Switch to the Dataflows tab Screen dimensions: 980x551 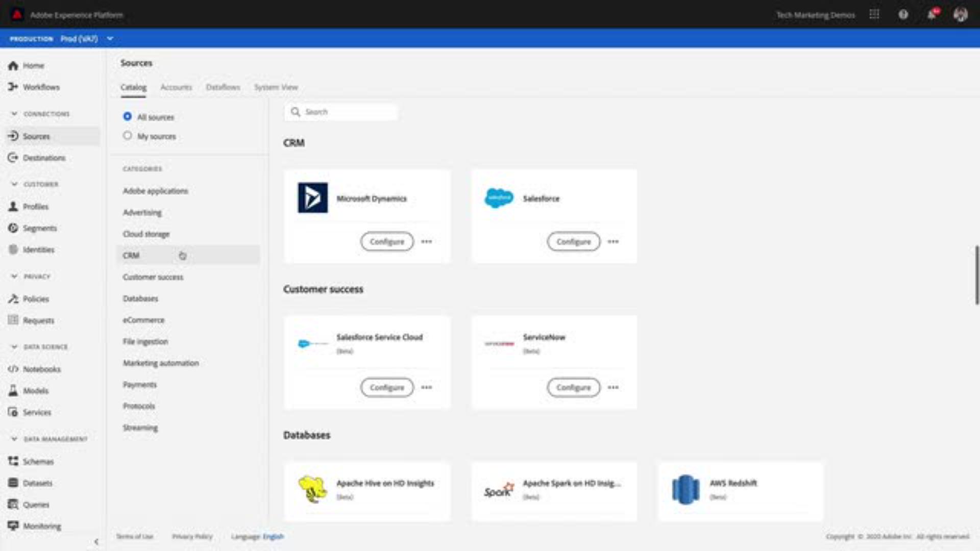point(223,87)
